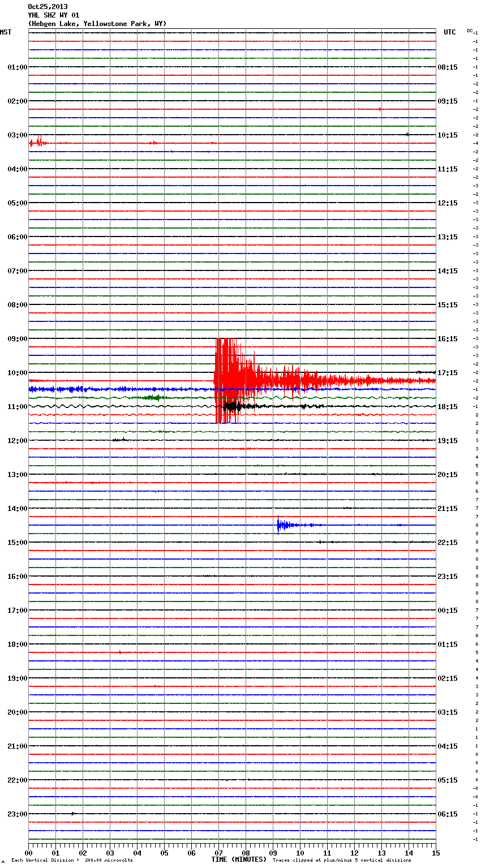Select the 16:00 MST time label
The height and width of the screenshot is (868, 481).
(x=17, y=577)
